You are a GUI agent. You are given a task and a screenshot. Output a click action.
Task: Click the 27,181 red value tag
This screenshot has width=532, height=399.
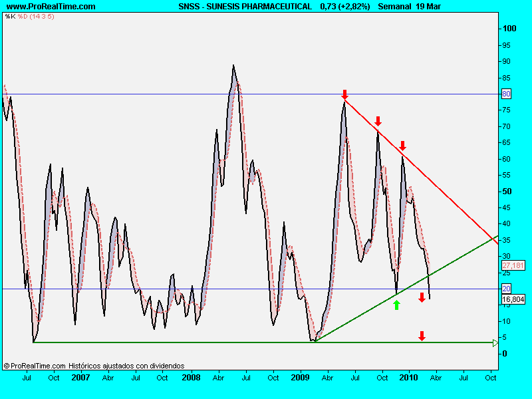(x=513, y=265)
